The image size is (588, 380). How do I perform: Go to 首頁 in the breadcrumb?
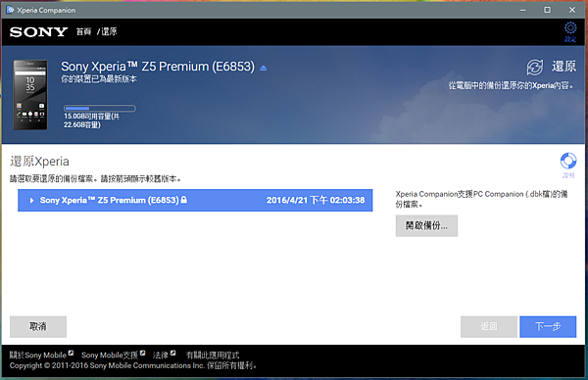click(83, 32)
